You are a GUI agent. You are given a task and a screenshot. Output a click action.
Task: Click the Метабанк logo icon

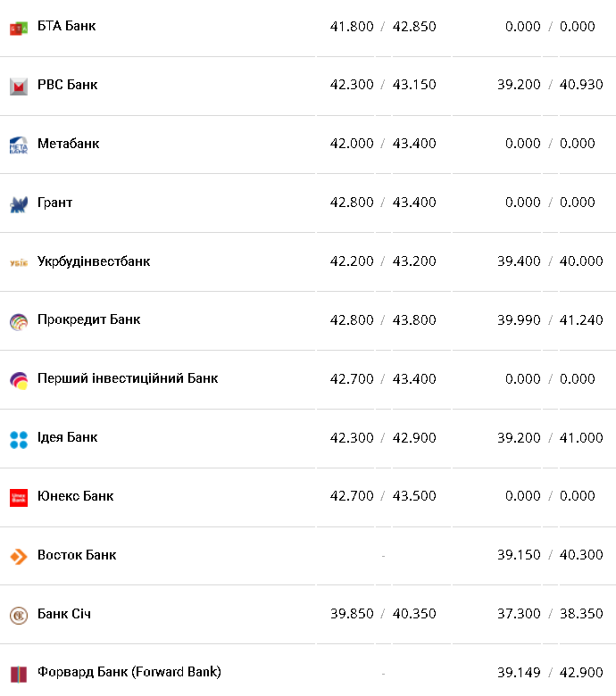pos(19,145)
